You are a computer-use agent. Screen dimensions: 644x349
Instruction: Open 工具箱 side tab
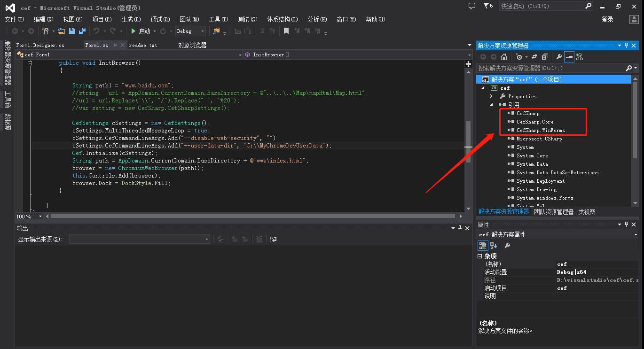point(8,99)
